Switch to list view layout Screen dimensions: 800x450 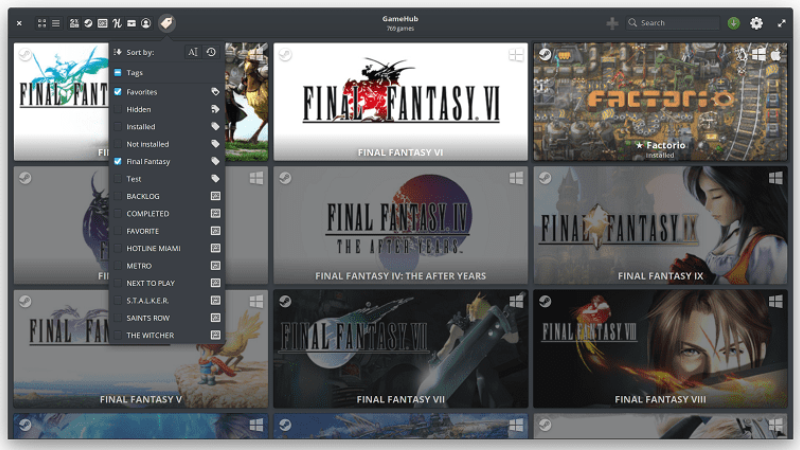point(56,23)
